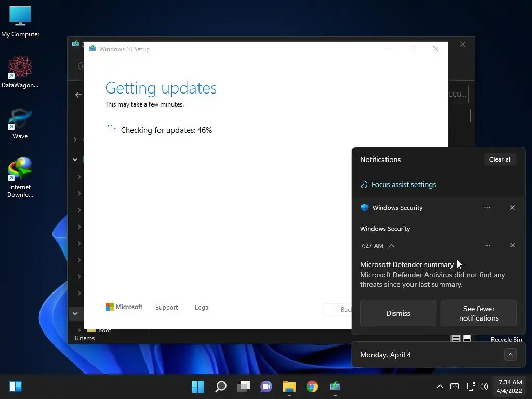532x399 pixels.
Task: Open the volume tray icon
Action: [x=484, y=387]
